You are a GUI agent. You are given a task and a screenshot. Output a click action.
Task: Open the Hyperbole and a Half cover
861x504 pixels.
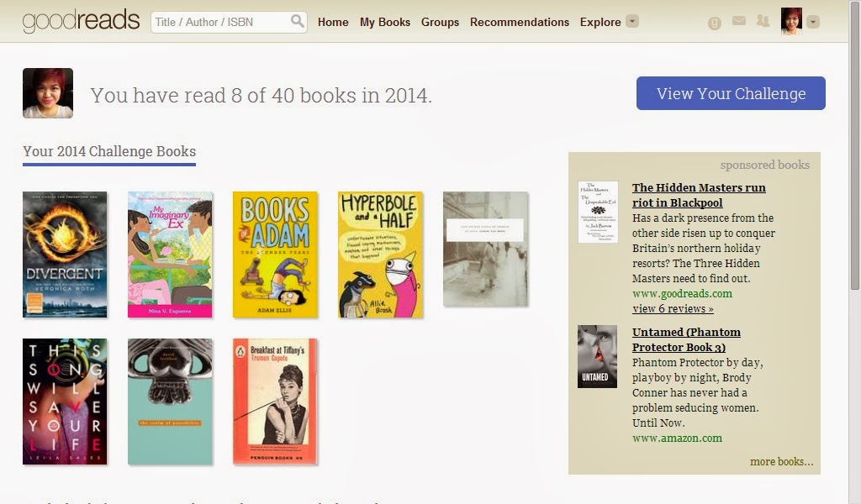(381, 255)
